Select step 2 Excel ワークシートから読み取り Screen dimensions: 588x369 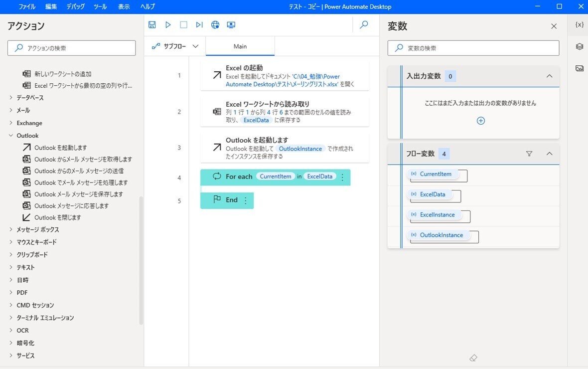(x=285, y=112)
